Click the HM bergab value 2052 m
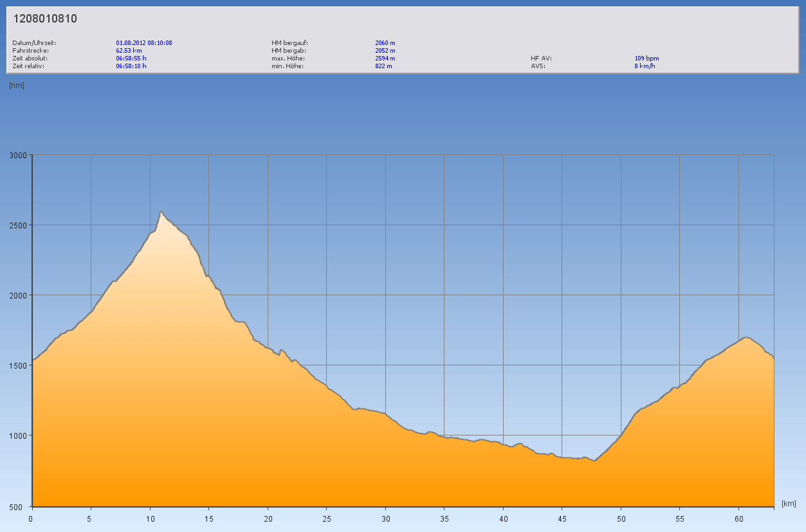This screenshot has width=806, height=532. [x=385, y=51]
